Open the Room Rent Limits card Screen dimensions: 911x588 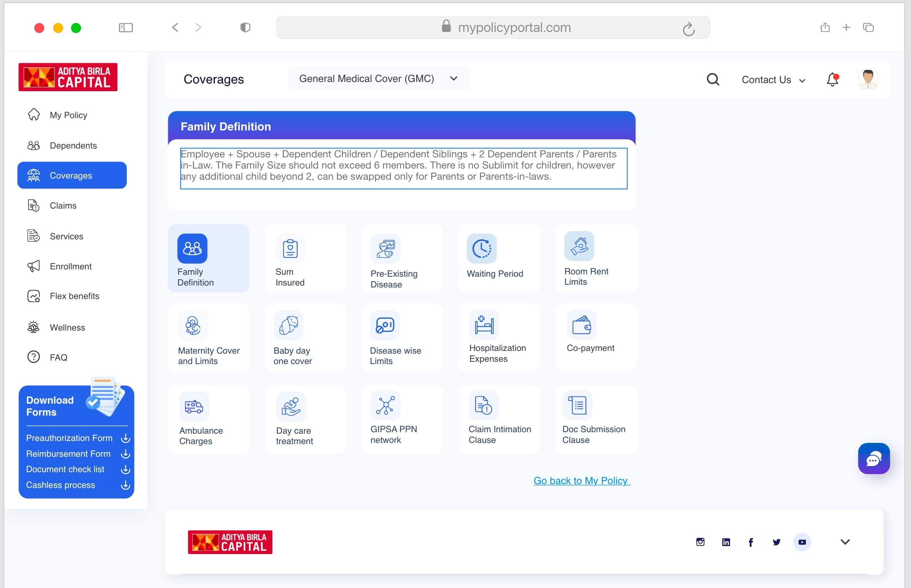[595, 258]
